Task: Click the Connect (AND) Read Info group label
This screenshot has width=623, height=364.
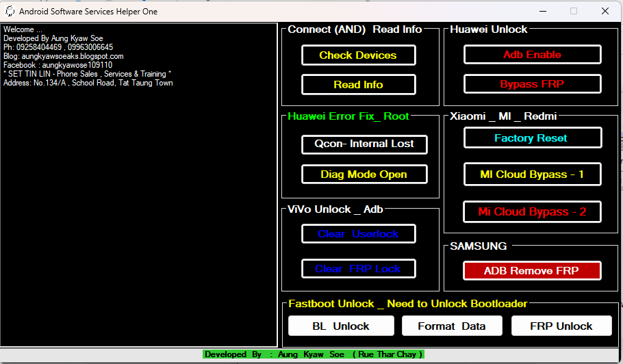Action: click(x=355, y=29)
